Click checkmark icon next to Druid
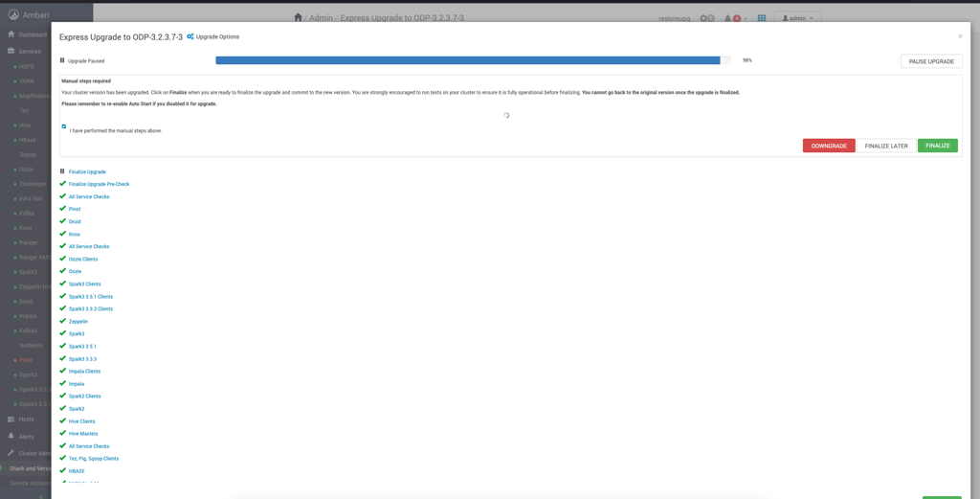The image size is (980, 499). 62,220
